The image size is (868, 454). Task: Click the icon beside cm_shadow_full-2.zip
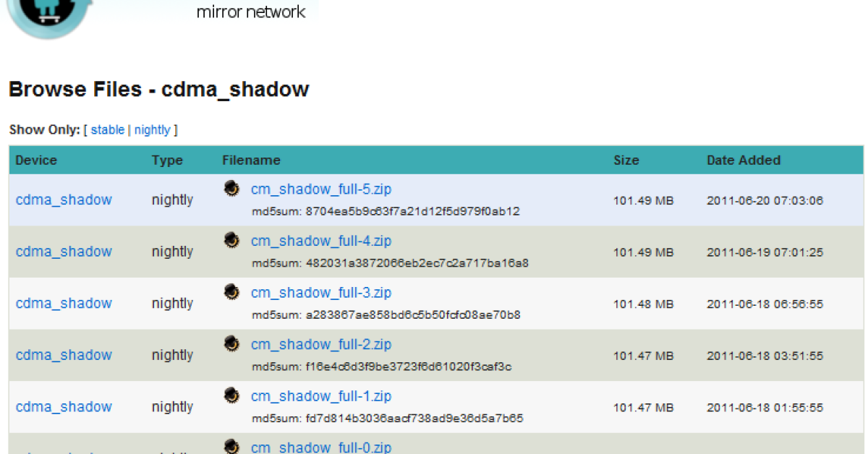231,343
